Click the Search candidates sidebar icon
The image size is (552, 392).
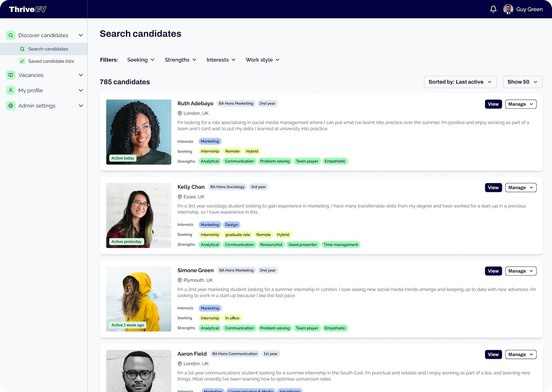pos(22,49)
